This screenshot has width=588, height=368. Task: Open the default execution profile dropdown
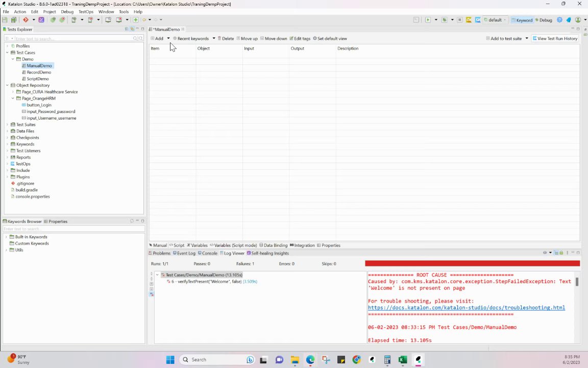495,20
